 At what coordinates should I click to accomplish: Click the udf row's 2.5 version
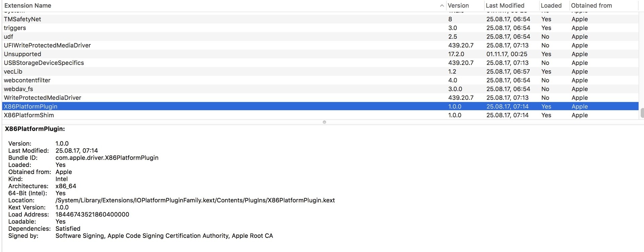coord(452,37)
